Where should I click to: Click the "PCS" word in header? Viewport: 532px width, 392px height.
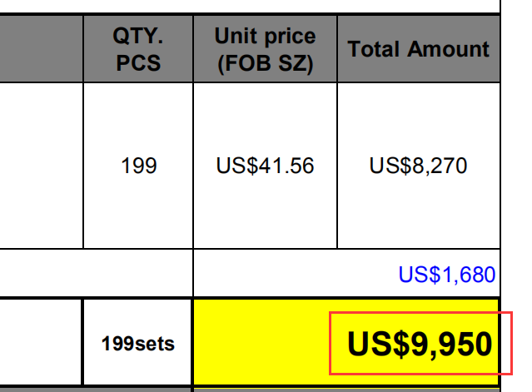[138, 62]
